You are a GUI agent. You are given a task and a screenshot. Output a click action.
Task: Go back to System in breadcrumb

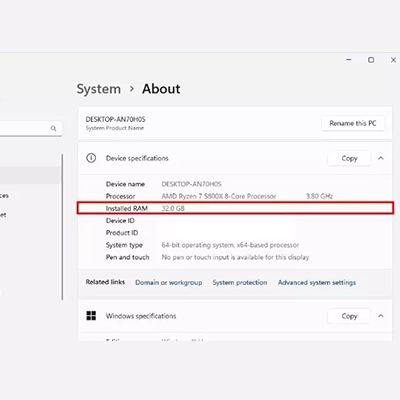(99, 89)
